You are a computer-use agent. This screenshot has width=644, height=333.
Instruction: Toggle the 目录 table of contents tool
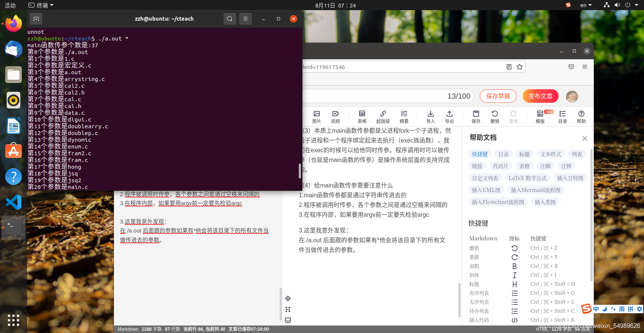[x=563, y=117]
